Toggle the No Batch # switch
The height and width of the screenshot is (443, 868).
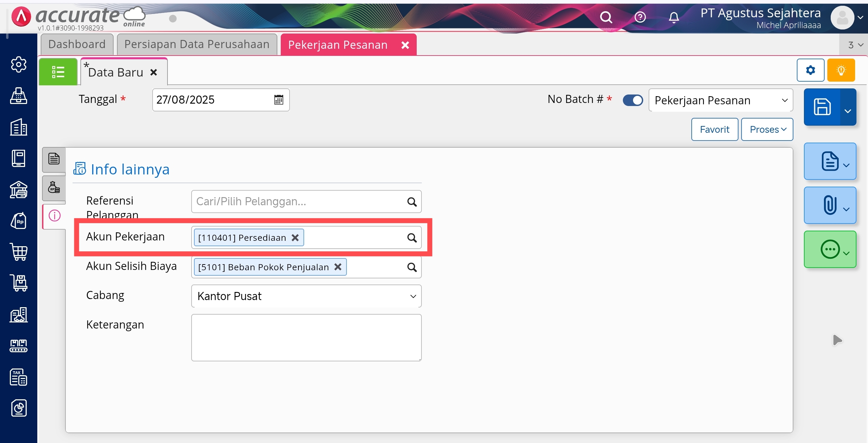coord(633,100)
